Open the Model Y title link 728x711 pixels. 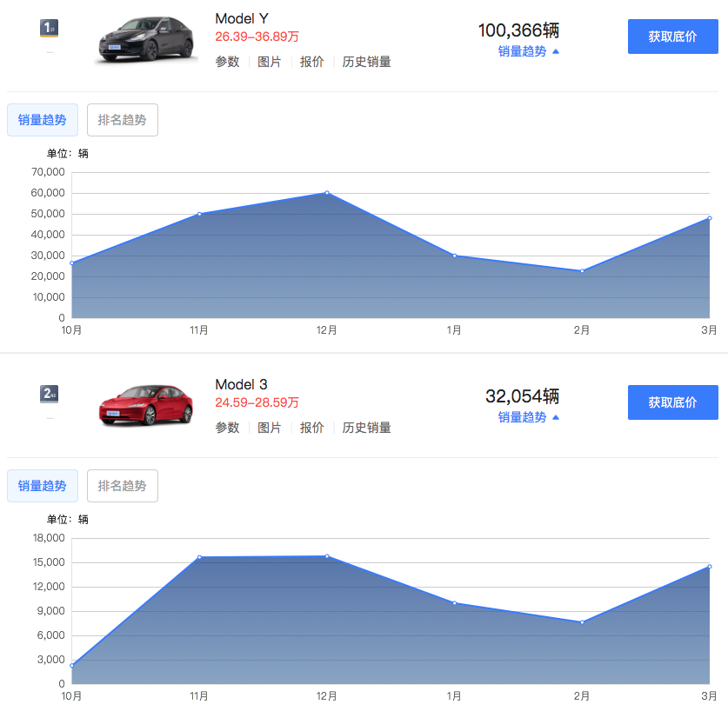(242, 18)
